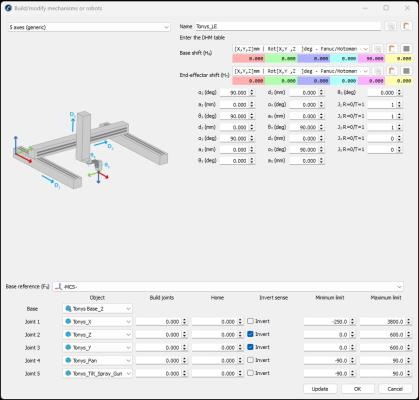Toggle the Invert checkbox for Joint 1
The width and height of the screenshot is (419, 400).
pos(250,321)
